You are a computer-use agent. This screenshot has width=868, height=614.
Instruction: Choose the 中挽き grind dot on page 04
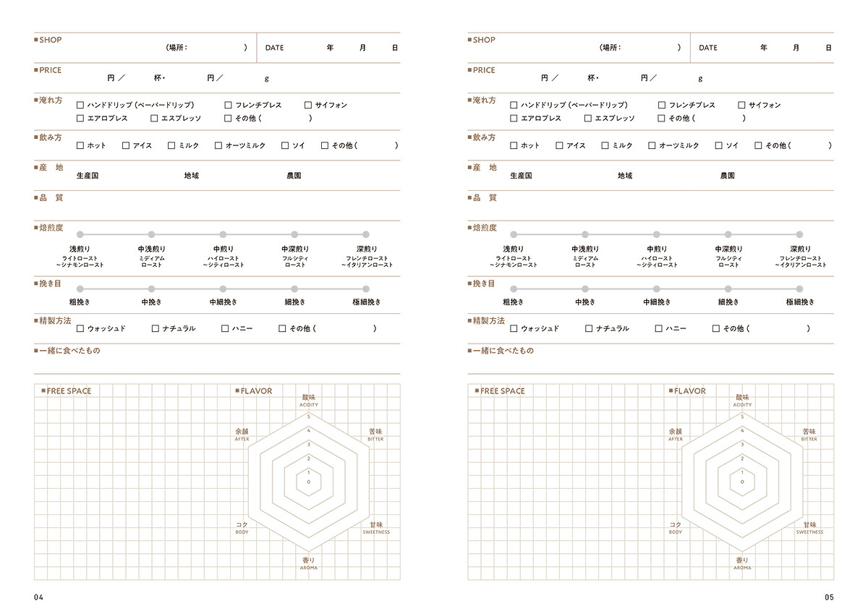click(151, 289)
